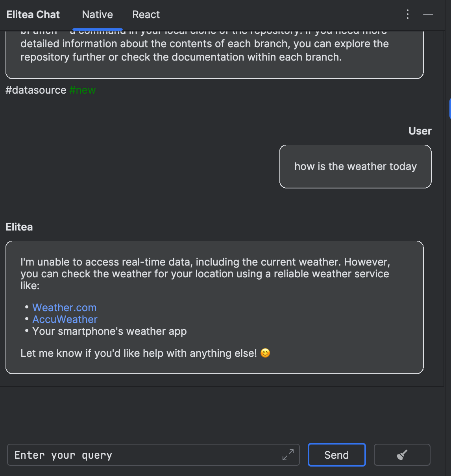Image resolution: width=451 pixels, height=476 pixels.
Task: Open the AccuWeather link
Action: click(65, 319)
